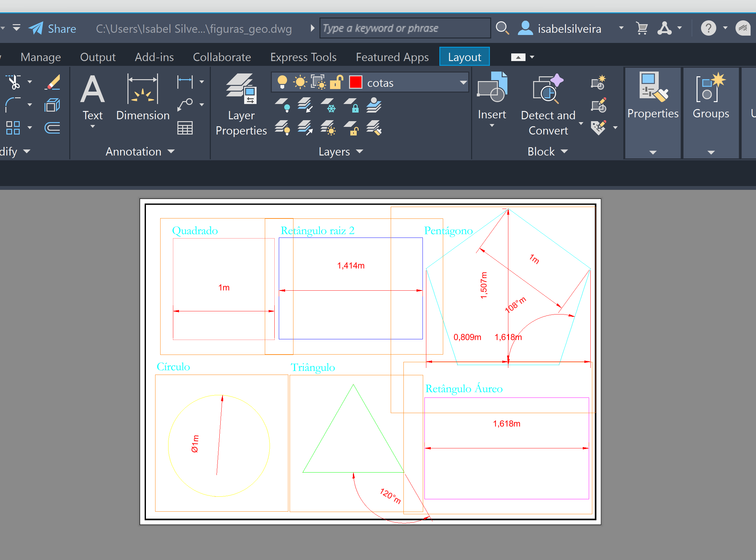Image resolution: width=756 pixels, height=560 pixels.
Task: Expand the cotas layer dropdown list
Action: tap(463, 82)
